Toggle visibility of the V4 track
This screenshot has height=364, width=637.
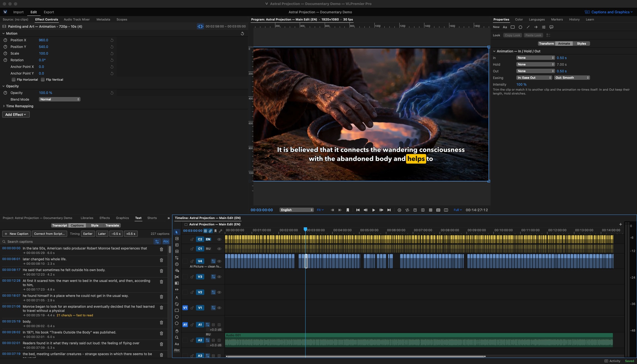point(219,261)
